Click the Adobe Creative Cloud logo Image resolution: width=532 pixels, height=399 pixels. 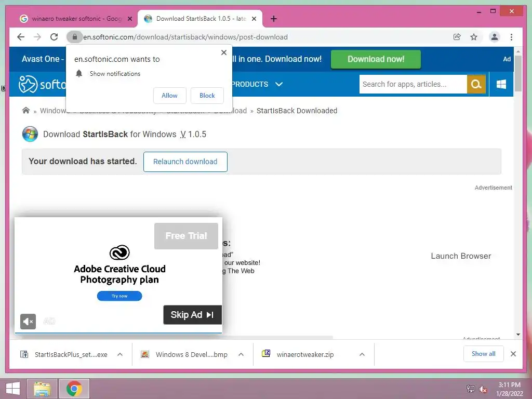coord(119,252)
